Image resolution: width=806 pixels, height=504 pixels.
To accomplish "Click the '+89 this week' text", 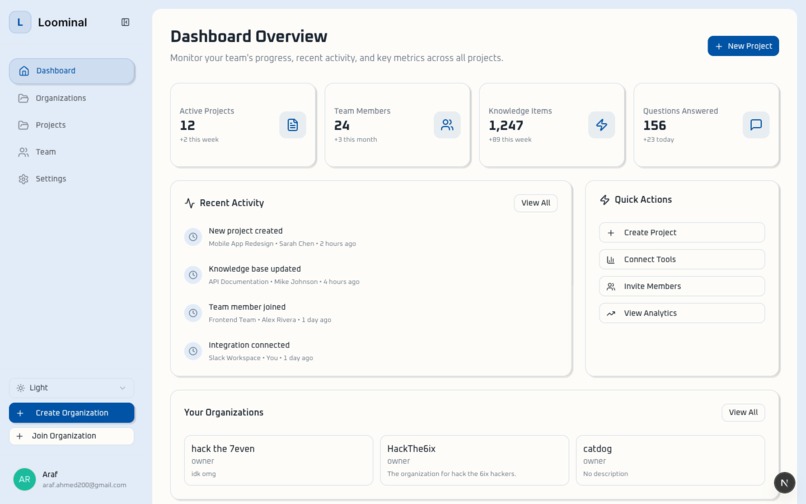I will click(510, 139).
